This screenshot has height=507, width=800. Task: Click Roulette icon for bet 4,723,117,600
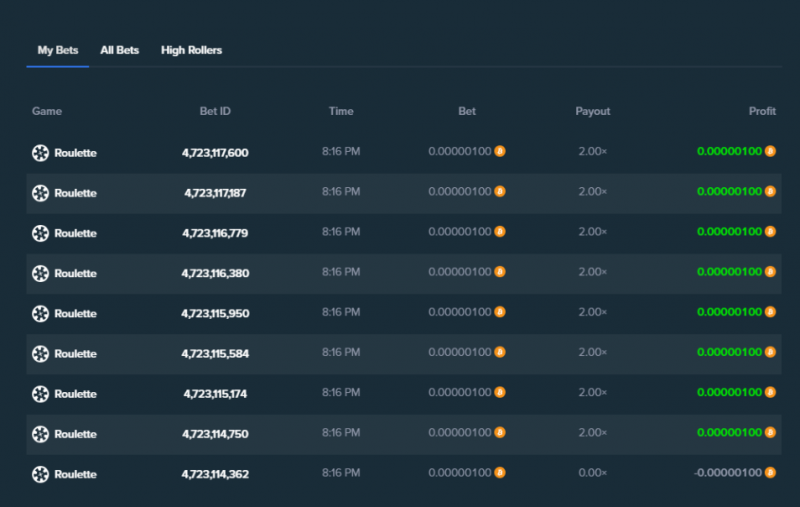tap(40, 153)
